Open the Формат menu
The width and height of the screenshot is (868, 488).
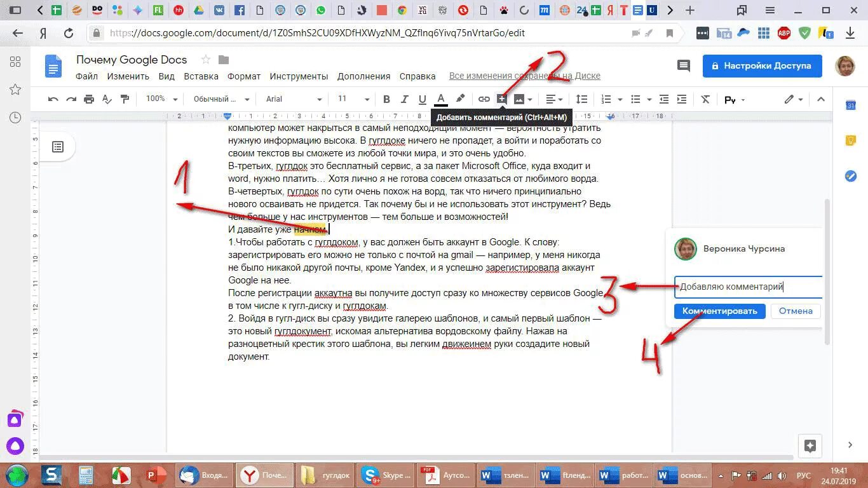[244, 76]
